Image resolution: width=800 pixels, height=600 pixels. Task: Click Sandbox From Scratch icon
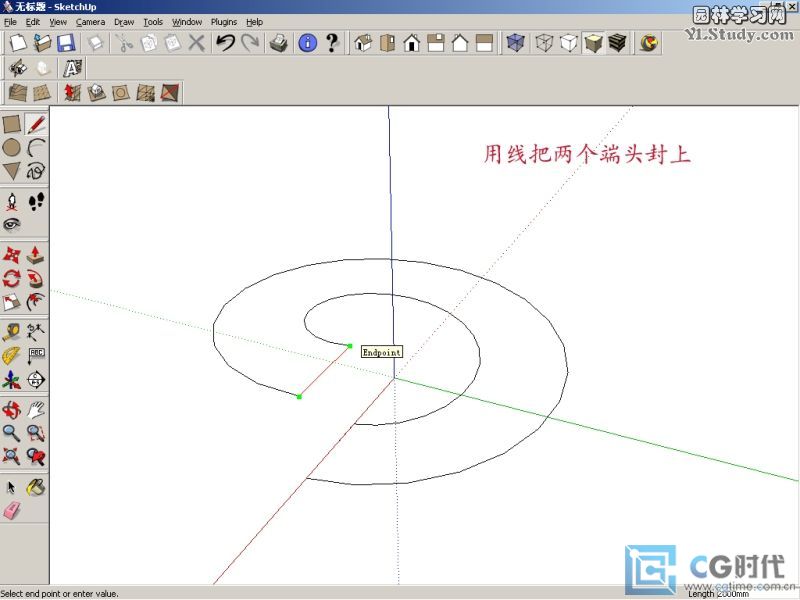(42, 93)
